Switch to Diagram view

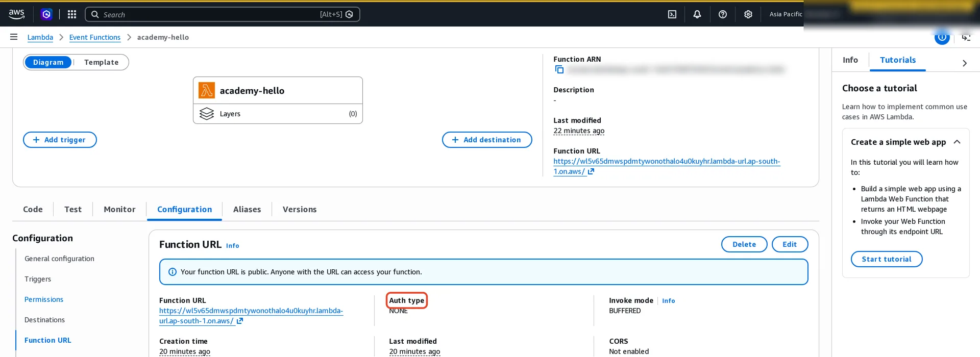48,62
